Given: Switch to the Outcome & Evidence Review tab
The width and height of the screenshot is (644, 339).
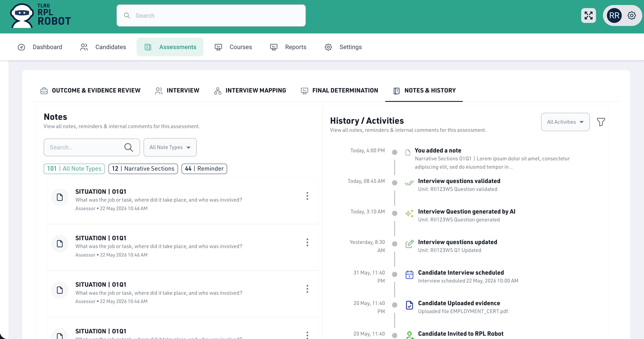Looking at the screenshot, I should [91, 91].
